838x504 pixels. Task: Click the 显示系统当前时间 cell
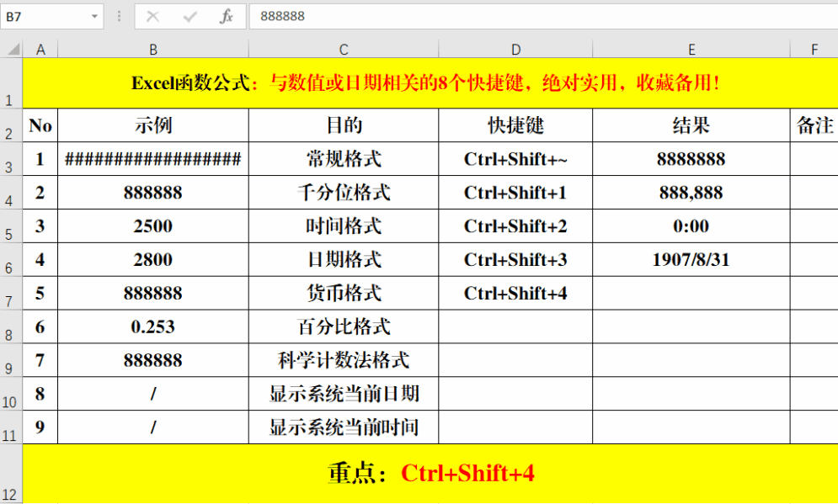point(344,427)
